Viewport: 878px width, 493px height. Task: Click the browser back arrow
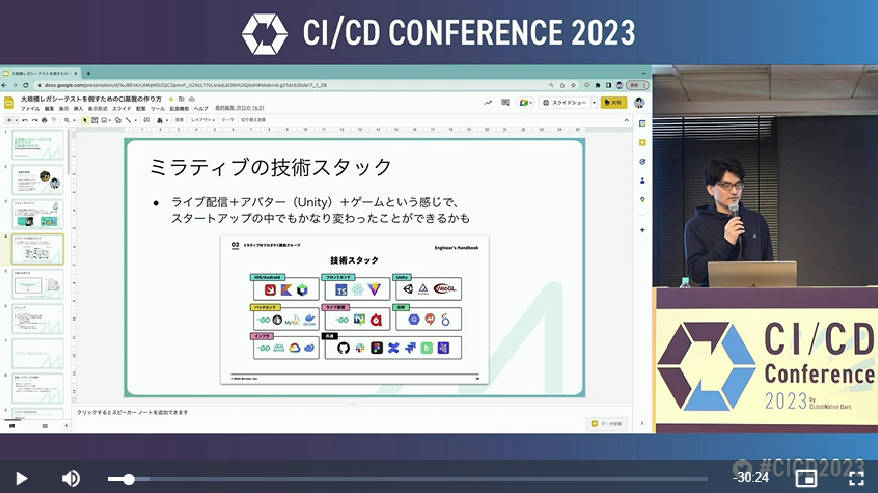(x=4, y=85)
